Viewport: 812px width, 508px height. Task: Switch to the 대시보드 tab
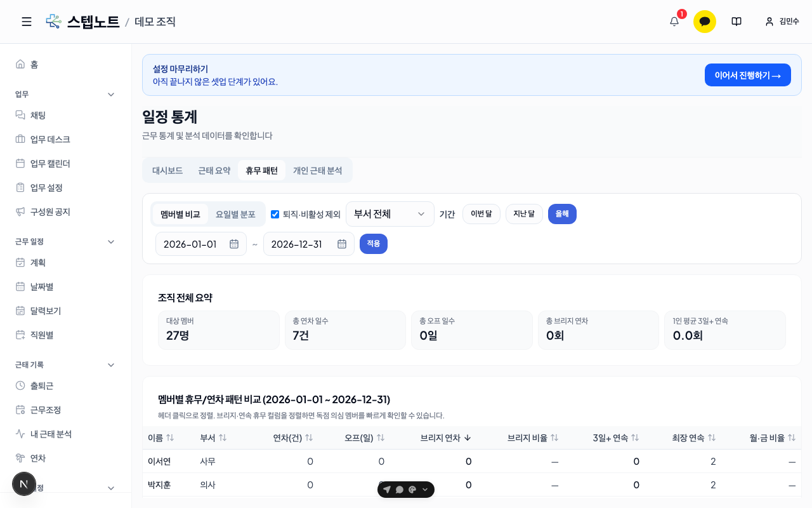click(167, 170)
